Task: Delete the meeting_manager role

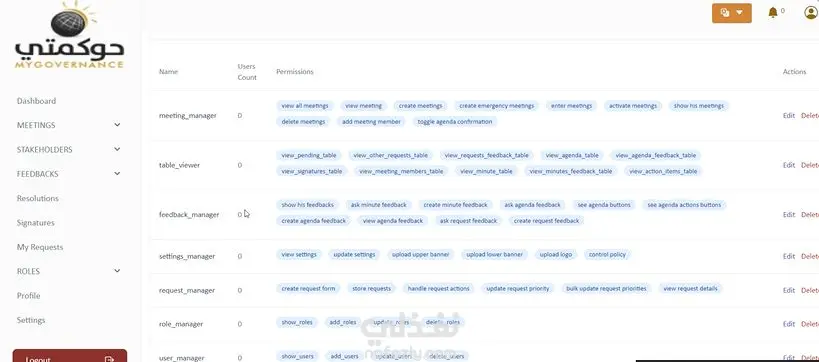Action: pyautogui.click(x=810, y=115)
